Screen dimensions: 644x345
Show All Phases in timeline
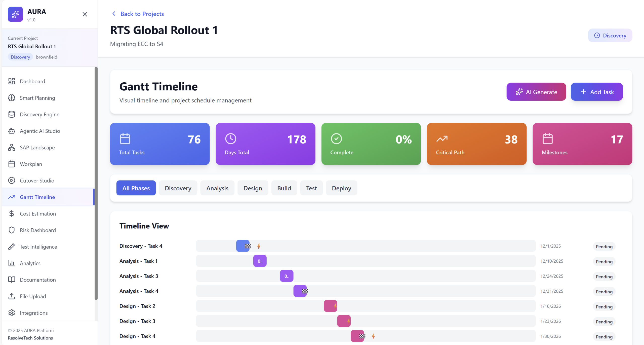tap(136, 188)
